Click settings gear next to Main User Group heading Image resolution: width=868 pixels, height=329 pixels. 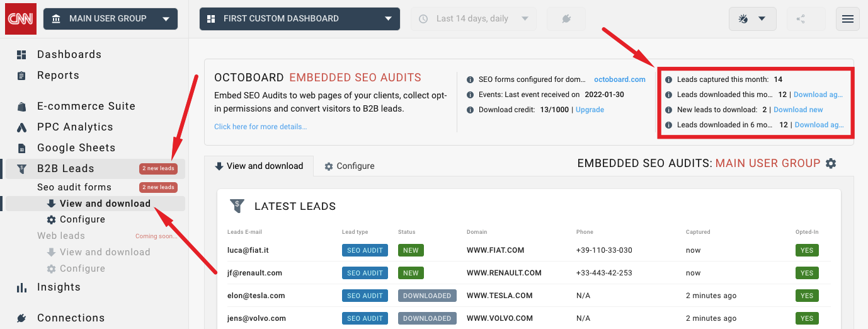[831, 163]
